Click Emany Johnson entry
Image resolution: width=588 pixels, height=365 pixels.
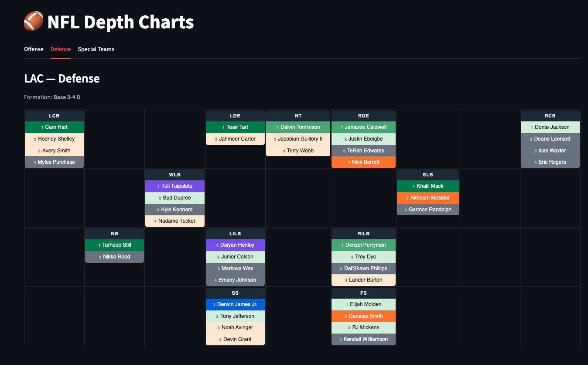(235, 280)
